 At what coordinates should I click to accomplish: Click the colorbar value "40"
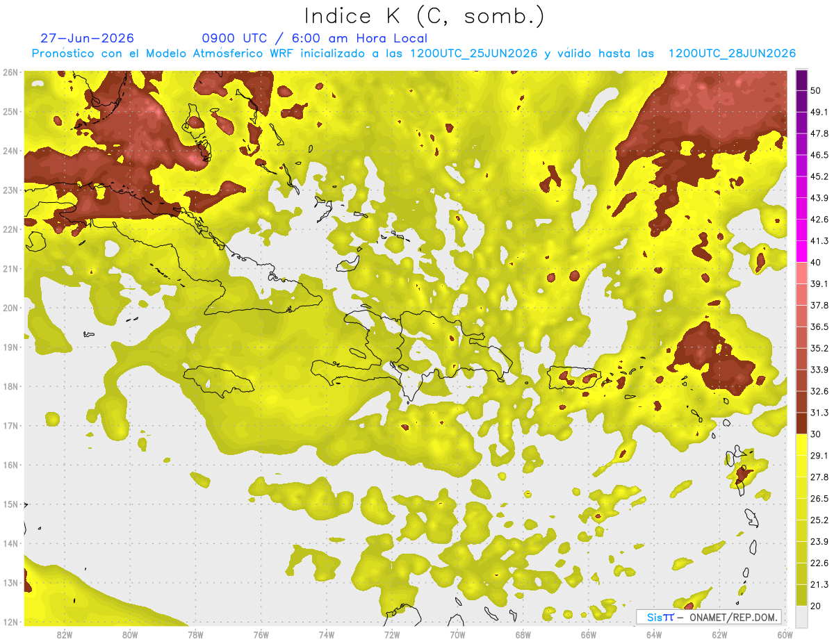coord(815,262)
